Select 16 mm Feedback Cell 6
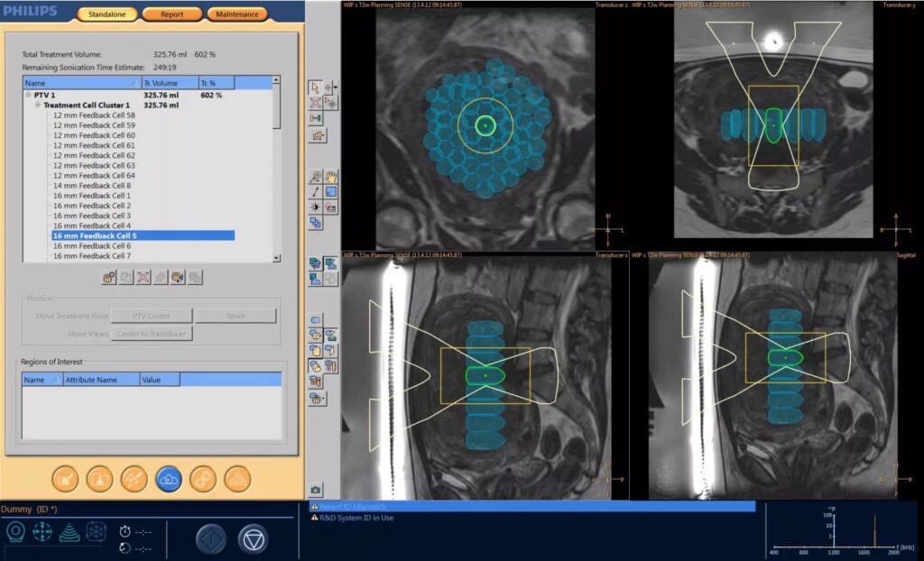The height and width of the screenshot is (561, 924). [x=92, y=245]
